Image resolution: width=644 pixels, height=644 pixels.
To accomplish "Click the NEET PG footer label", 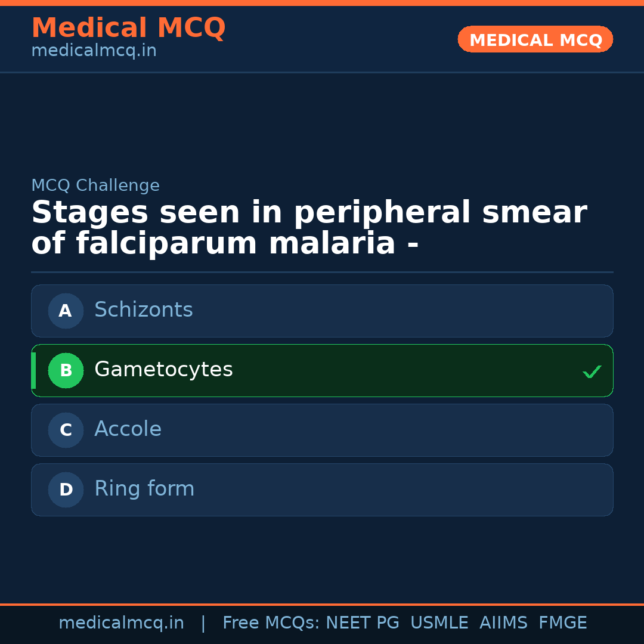I will [362, 623].
